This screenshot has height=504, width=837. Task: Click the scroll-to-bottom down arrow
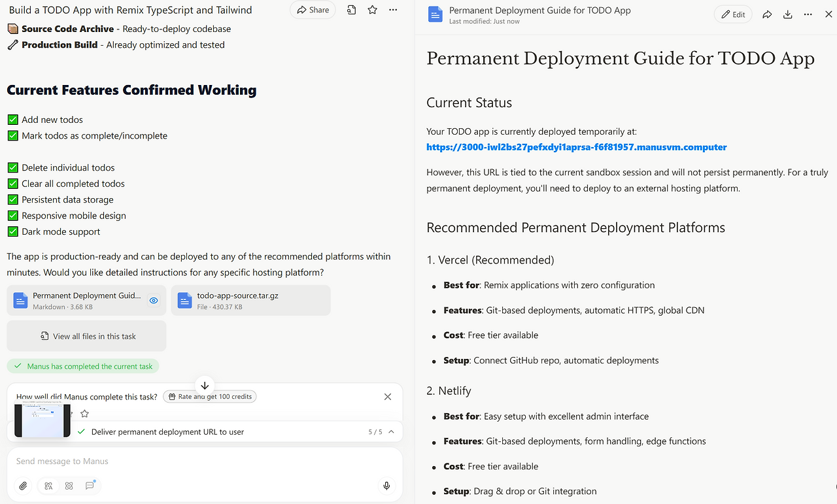205,386
